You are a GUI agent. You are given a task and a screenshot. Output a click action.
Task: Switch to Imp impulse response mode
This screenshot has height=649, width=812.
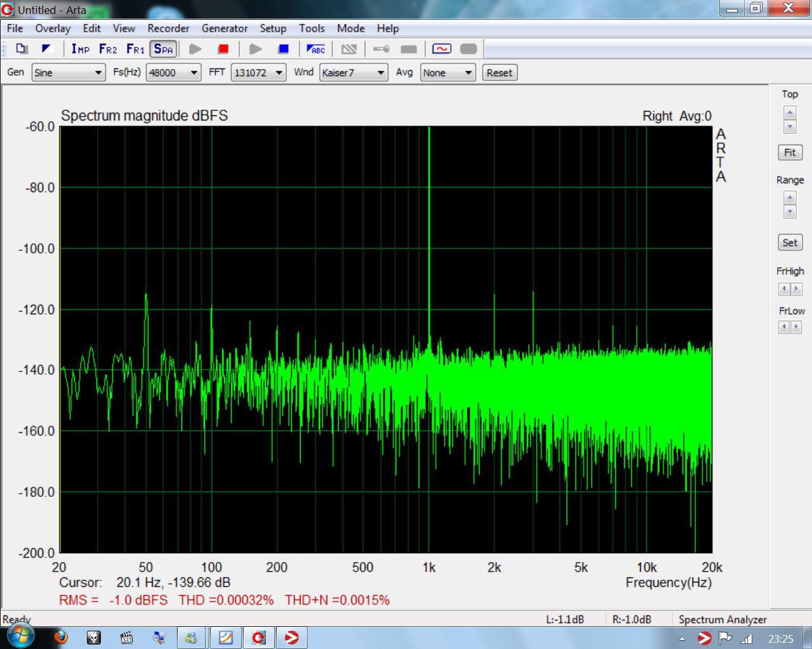click(x=80, y=49)
